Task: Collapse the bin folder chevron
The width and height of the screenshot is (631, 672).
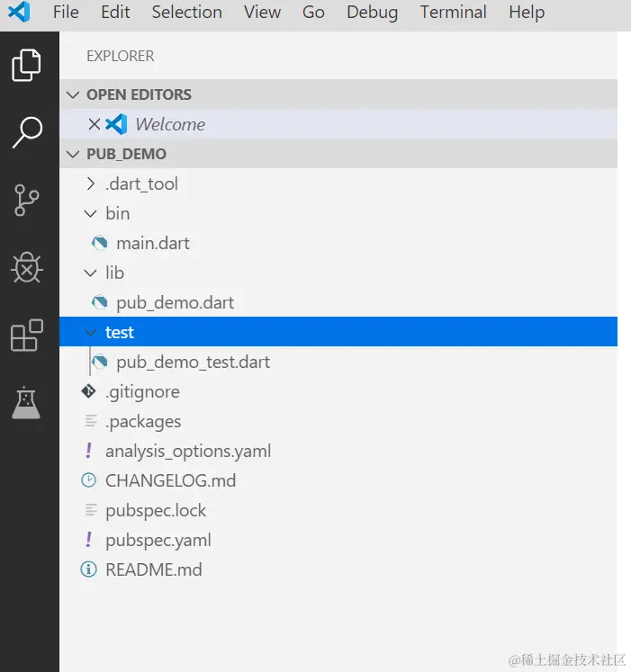Action: click(x=90, y=213)
